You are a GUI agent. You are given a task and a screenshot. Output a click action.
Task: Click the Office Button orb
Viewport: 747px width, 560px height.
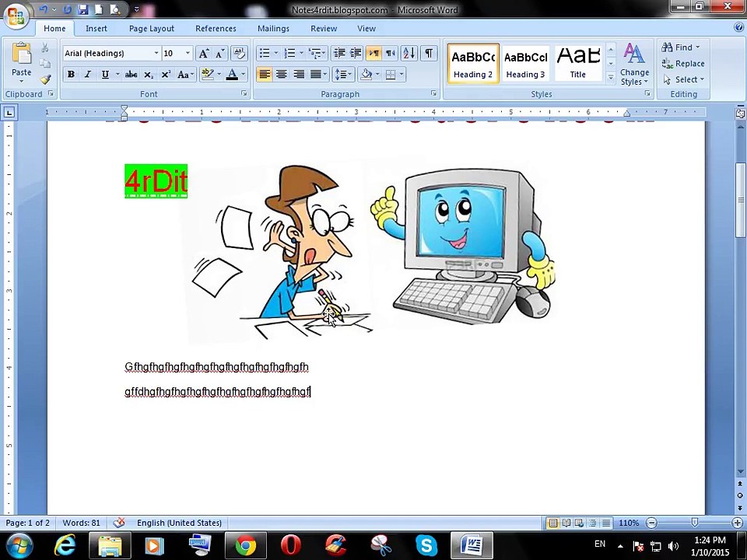point(16,16)
